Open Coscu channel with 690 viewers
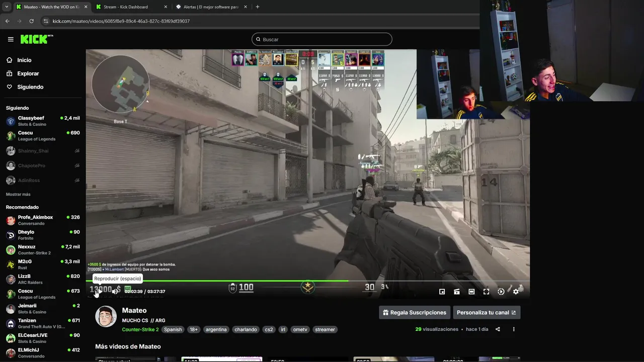This screenshot has height=362, width=644. [43, 136]
